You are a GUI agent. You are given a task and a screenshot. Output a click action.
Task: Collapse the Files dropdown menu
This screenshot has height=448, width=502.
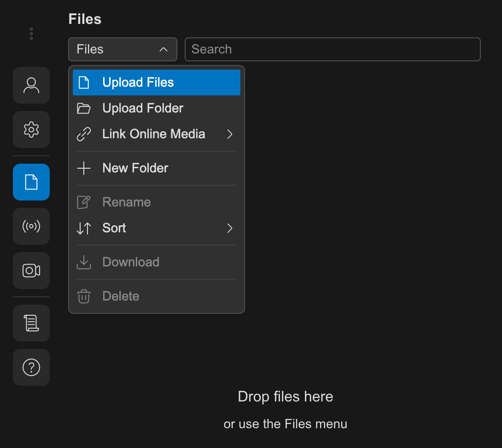[x=123, y=49]
